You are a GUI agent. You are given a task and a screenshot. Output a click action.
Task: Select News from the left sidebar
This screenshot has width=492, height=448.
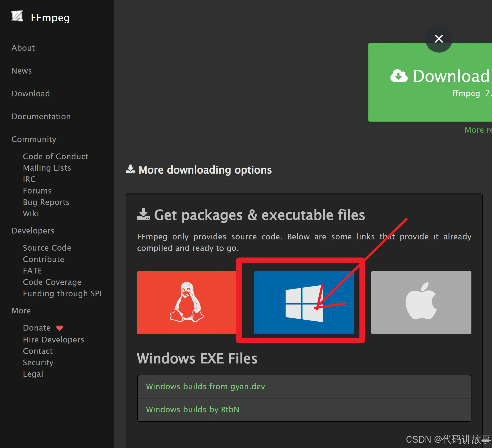[22, 70]
